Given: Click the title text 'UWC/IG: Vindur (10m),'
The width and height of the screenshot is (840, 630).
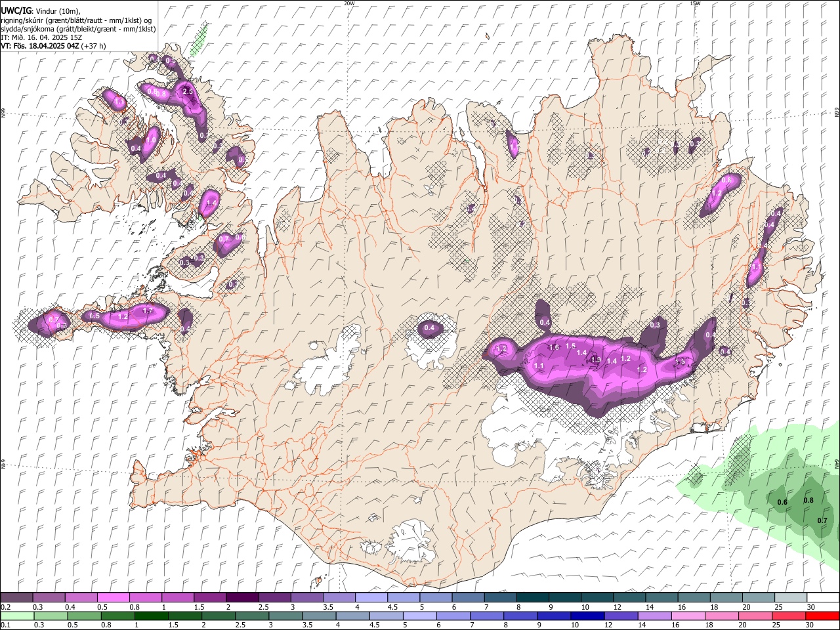Looking at the screenshot, I should coord(41,10).
